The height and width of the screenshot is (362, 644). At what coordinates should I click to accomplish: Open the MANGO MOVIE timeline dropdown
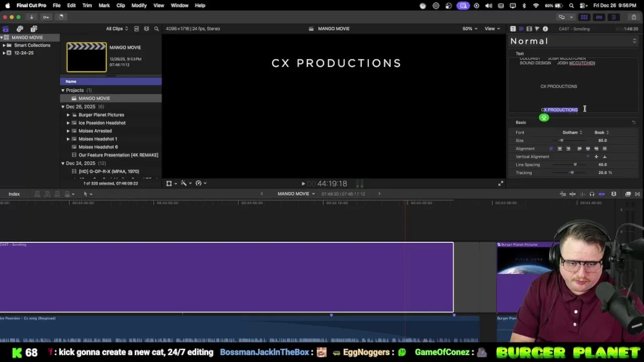[x=296, y=194]
